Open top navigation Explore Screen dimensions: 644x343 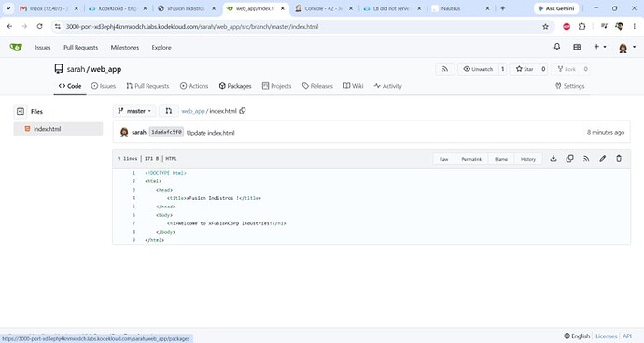point(161,48)
